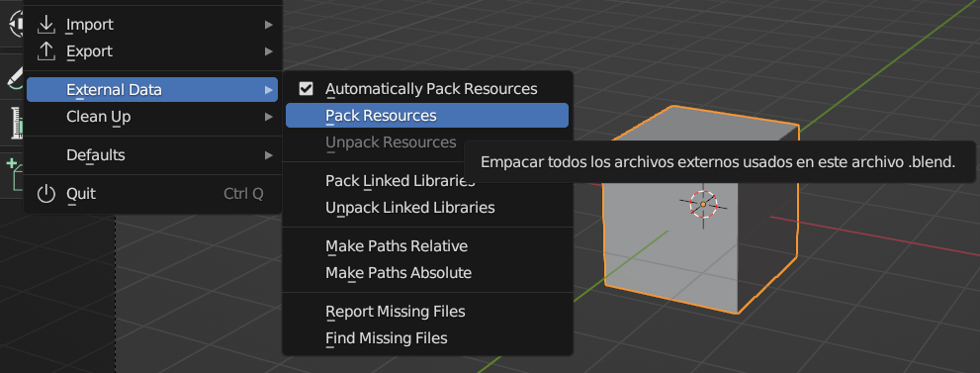Toggle Automatically Pack Resources checkbox
980x373 pixels.
tap(306, 89)
